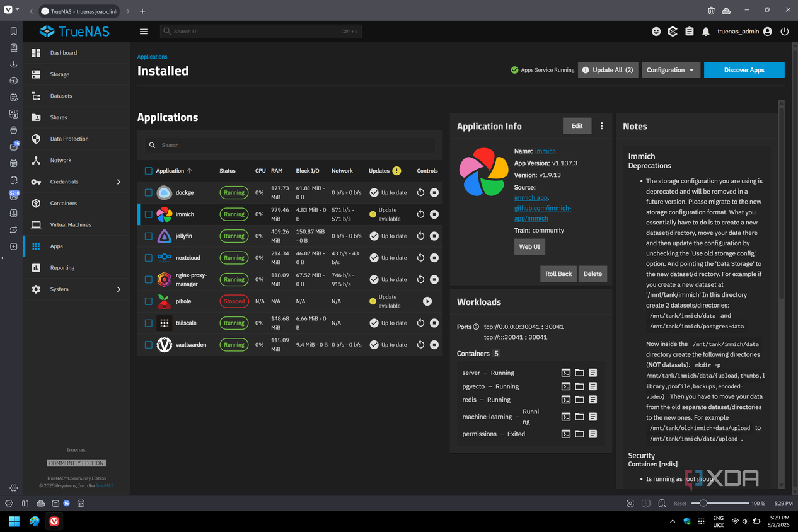Click in the applications Search field
The image size is (798, 532).
290,145
